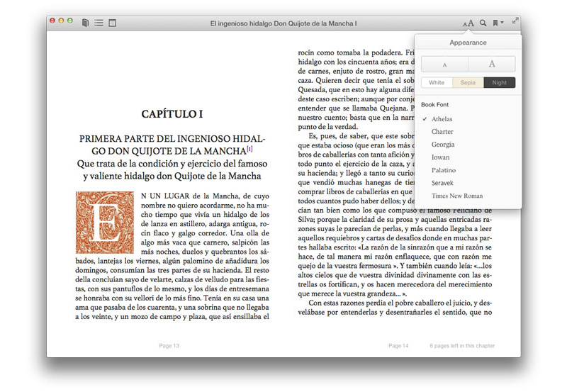Viewport: 567px width, 392px height.
Task: Click the Appearance popover title
Action: pos(468,43)
